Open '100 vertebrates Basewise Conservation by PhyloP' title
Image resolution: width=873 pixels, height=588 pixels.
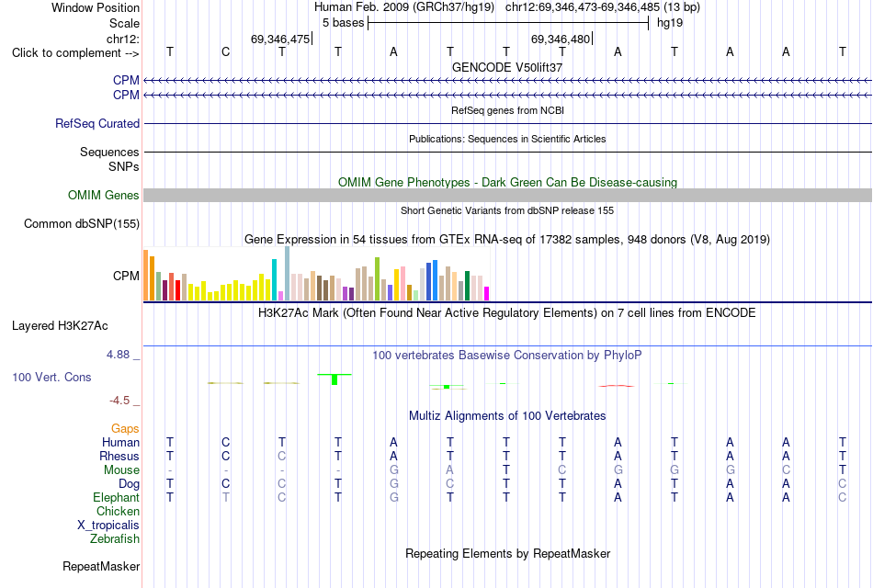pyautogui.click(x=507, y=356)
